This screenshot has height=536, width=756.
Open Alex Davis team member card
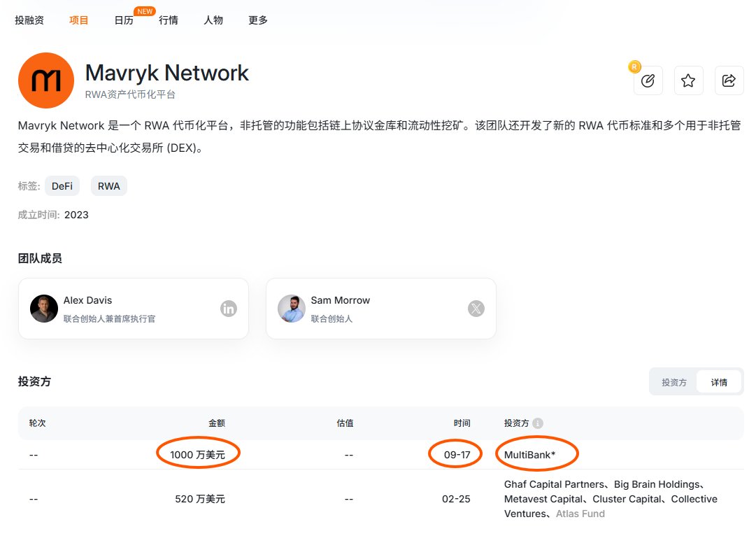(x=134, y=309)
